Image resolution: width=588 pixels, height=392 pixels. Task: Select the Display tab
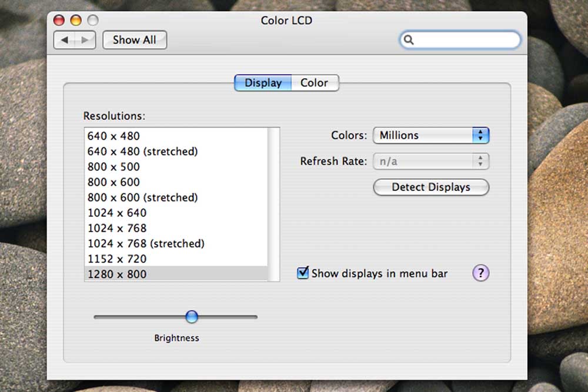(263, 83)
